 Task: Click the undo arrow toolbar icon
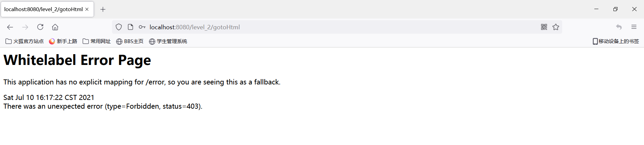coord(619,27)
